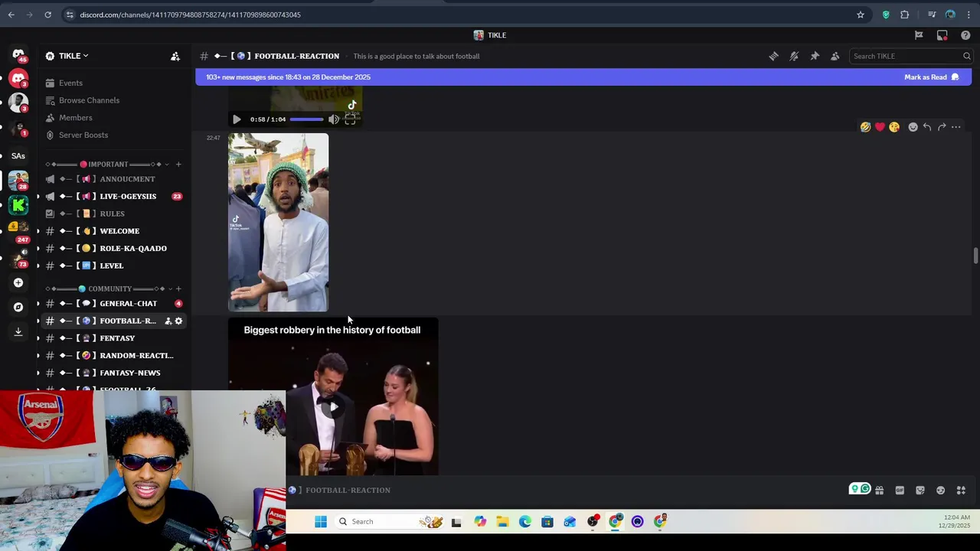Click Download apps icon in server sidebar

pos(18,331)
